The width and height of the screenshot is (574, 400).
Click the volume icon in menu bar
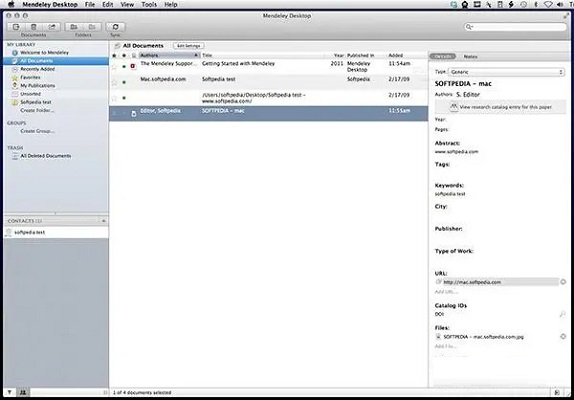pyautogui.click(x=560, y=5)
